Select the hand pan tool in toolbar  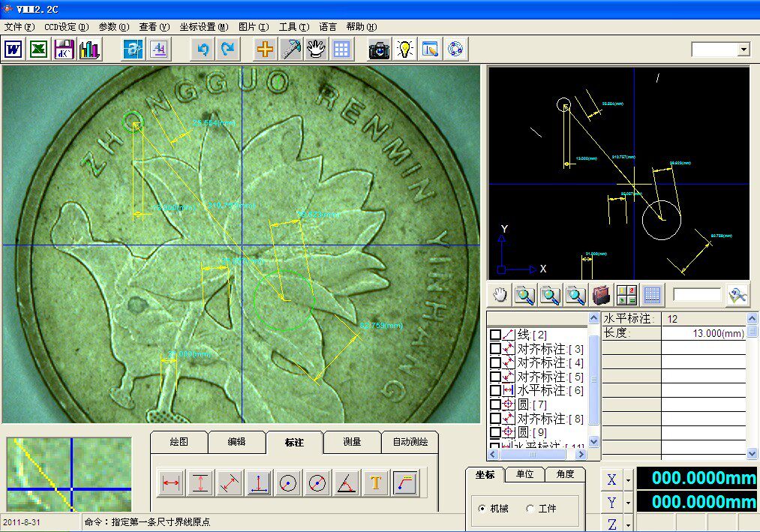(x=316, y=49)
